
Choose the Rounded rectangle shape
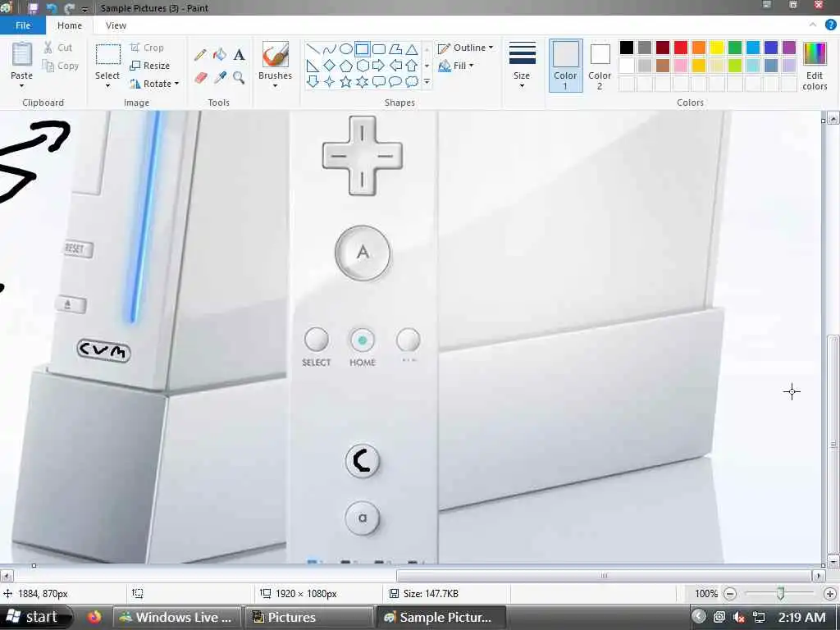pos(379,50)
